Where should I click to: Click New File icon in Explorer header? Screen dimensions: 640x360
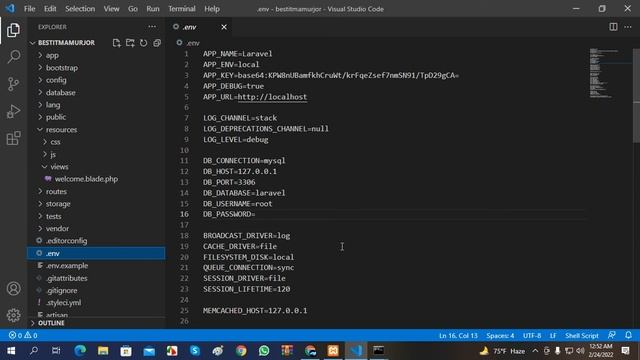click(x=116, y=43)
